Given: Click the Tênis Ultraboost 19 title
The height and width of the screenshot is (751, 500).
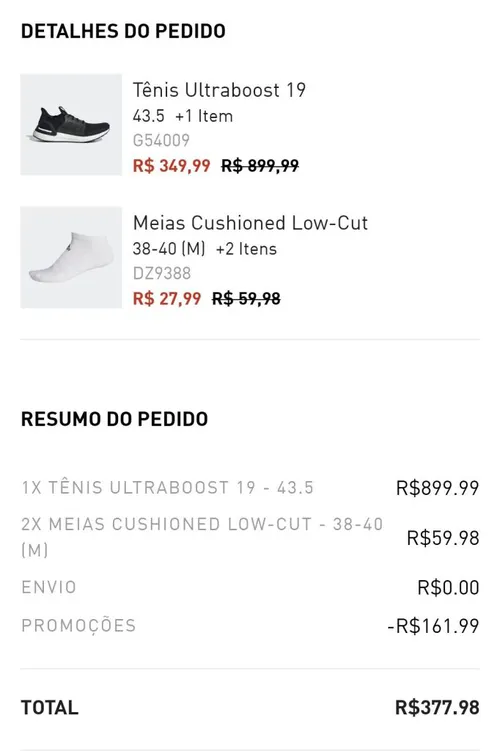Looking at the screenshot, I should (219, 90).
